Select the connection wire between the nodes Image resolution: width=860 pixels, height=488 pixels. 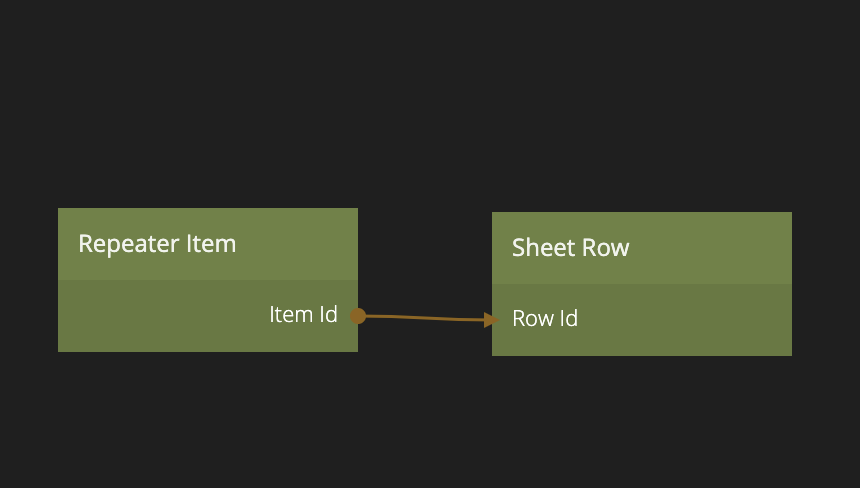pyautogui.click(x=425, y=318)
